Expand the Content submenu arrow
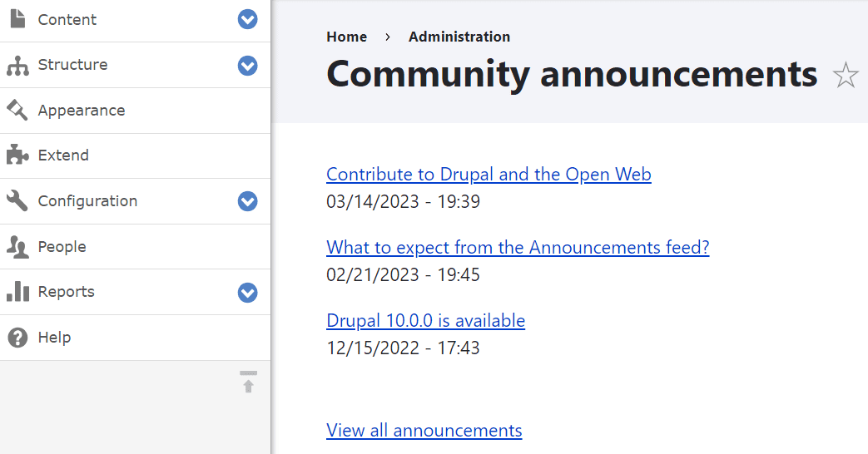Viewport: 868px width, 454px height. [x=247, y=19]
